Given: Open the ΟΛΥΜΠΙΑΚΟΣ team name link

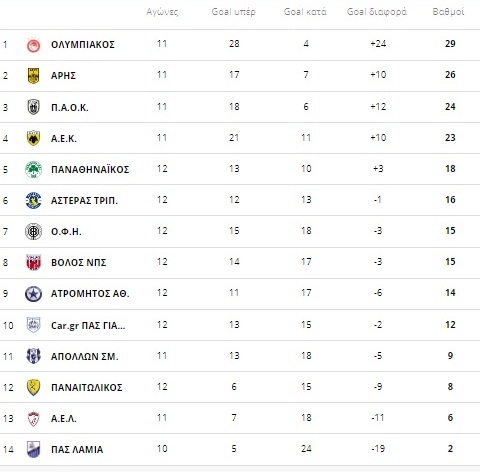Looking at the screenshot, I should coord(83,45).
